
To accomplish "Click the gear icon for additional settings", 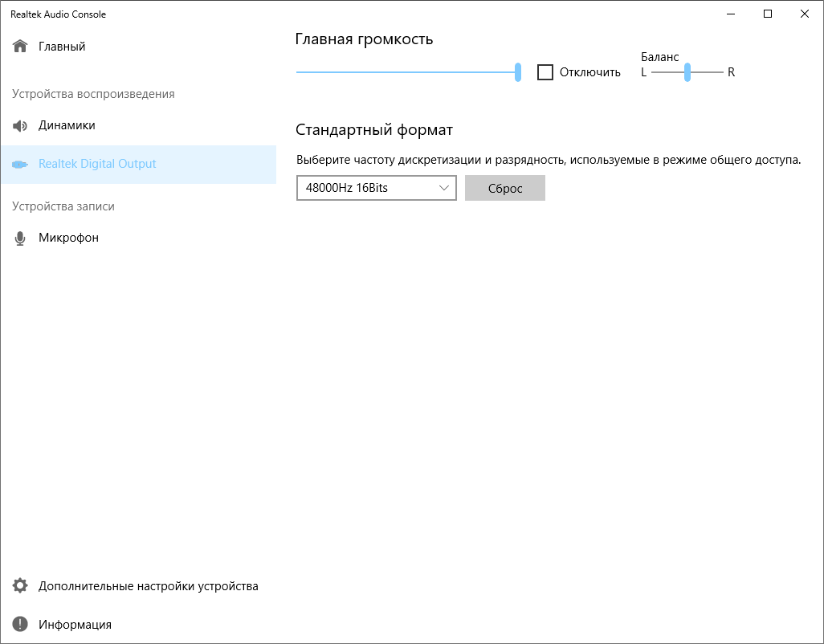I will (20, 586).
